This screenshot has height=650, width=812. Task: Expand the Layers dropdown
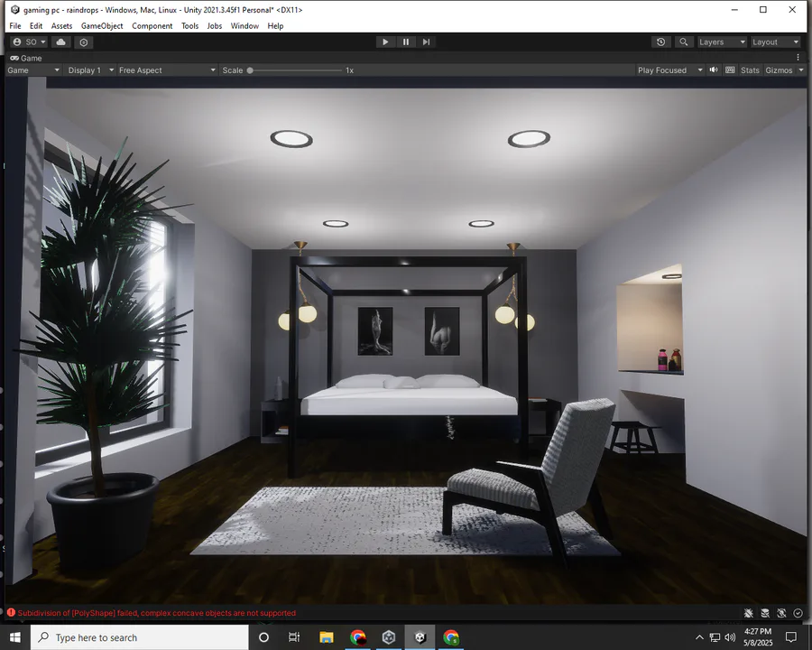pyautogui.click(x=722, y=42)
